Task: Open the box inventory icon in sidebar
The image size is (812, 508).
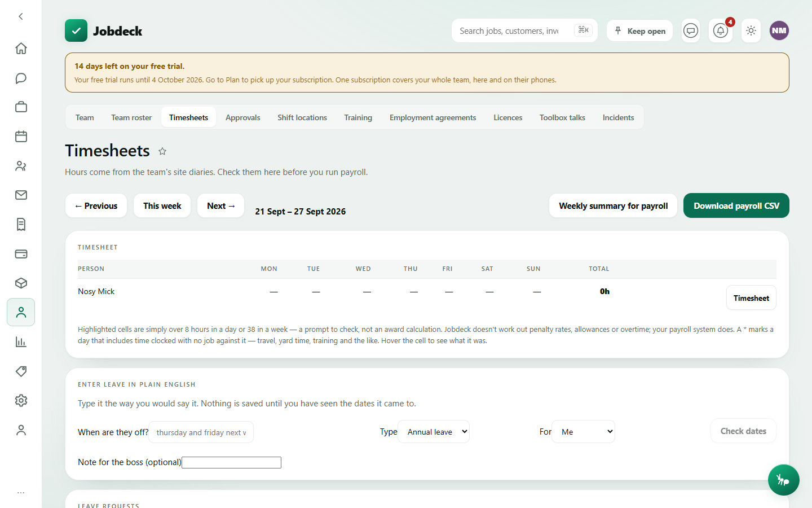Action: [x=21, y=283]
